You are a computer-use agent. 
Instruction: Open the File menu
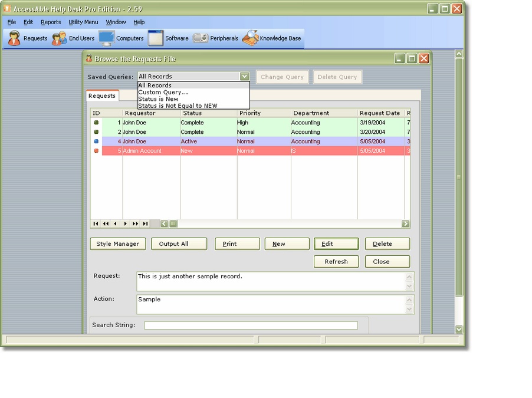click(x=12, y=22)
